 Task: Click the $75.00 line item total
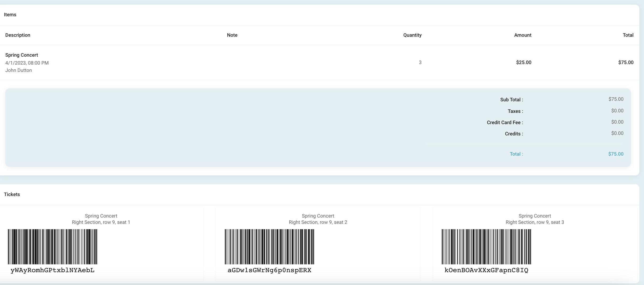click(x=626, y=62)
